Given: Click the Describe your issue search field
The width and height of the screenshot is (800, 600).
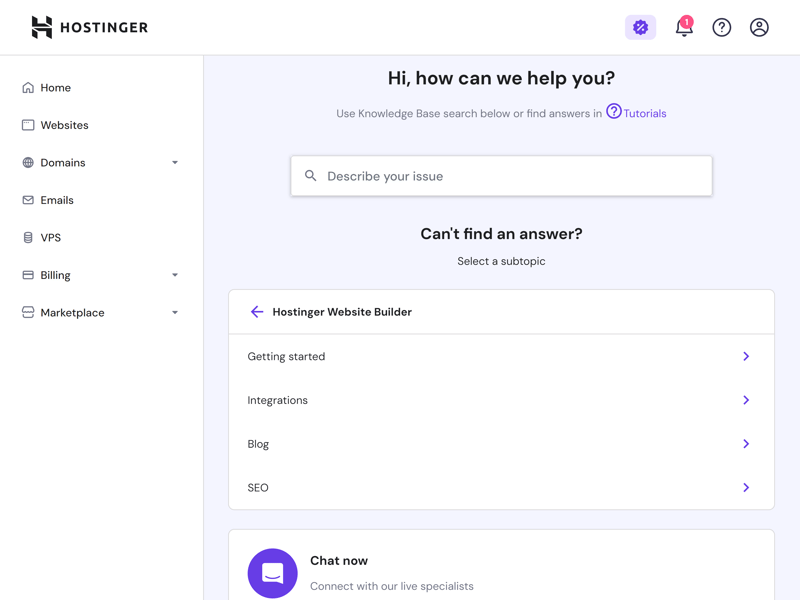Looking at the screenshot, I should (x=501, y=176).
